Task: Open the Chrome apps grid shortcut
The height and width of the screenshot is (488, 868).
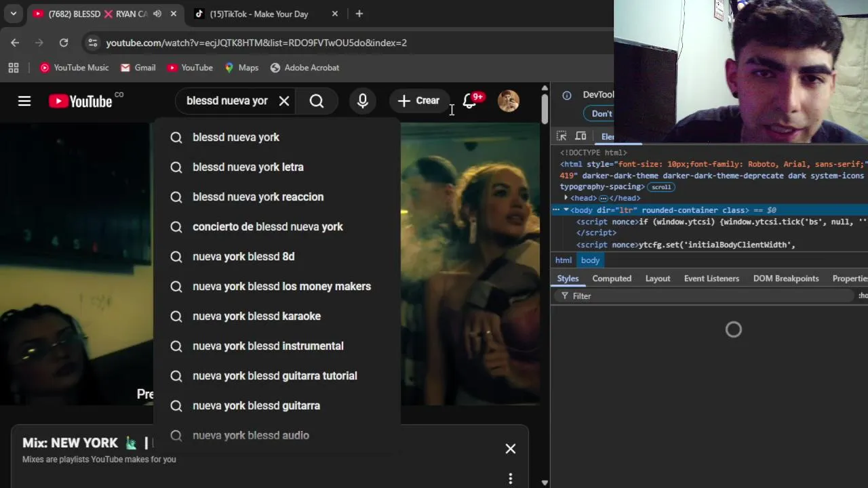Action: pos(14,68)
